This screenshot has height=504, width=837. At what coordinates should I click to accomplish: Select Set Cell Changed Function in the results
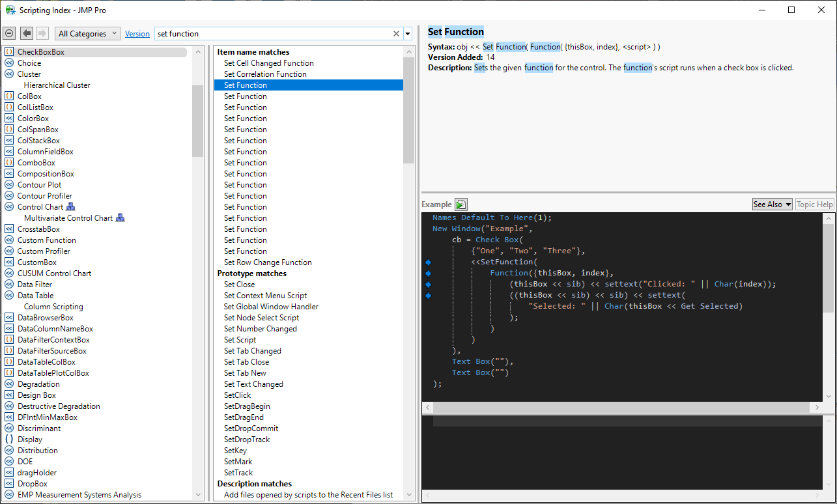click(268, 63)
